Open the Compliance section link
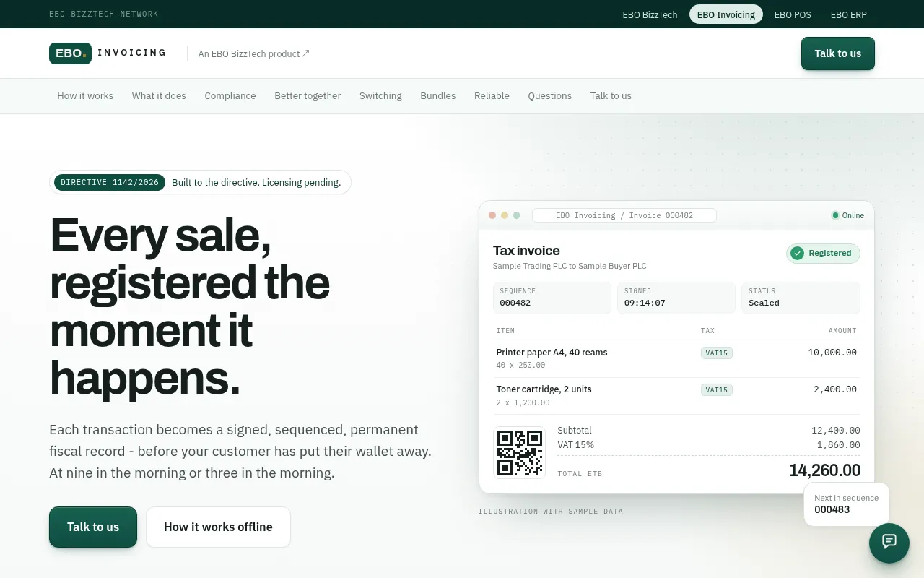The width and height of the screenshot is (924, 578). click(x=230, y=96)
